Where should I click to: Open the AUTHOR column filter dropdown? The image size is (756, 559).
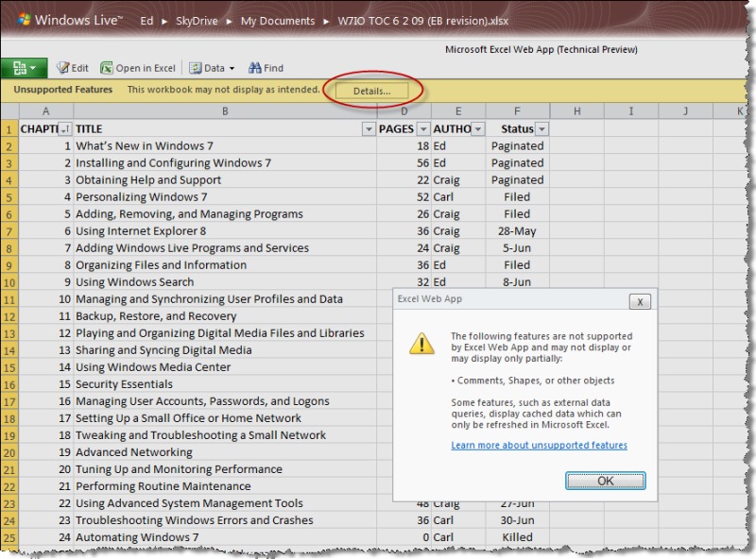coord(477,129)
